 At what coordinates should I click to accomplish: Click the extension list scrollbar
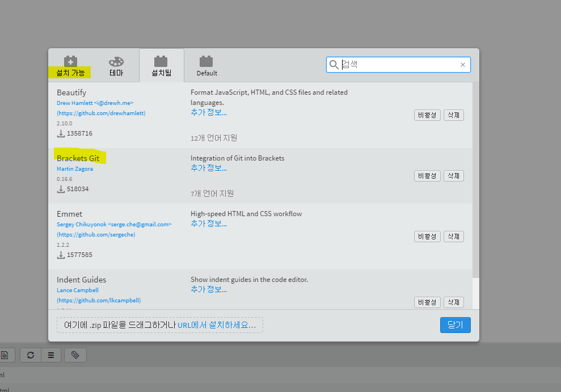[x=476, y=180]
